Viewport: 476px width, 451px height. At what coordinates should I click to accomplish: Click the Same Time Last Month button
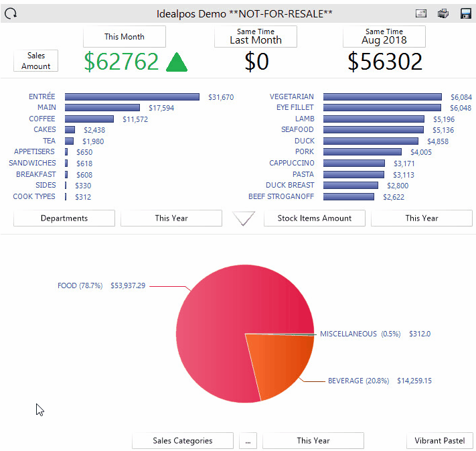pyautogui.click(x=255, y=36)
